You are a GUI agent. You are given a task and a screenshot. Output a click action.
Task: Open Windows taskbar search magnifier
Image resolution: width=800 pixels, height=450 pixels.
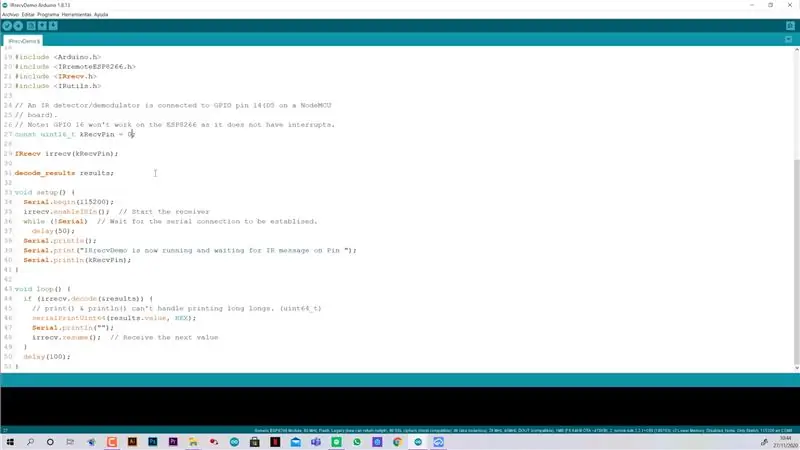(30, 442)
